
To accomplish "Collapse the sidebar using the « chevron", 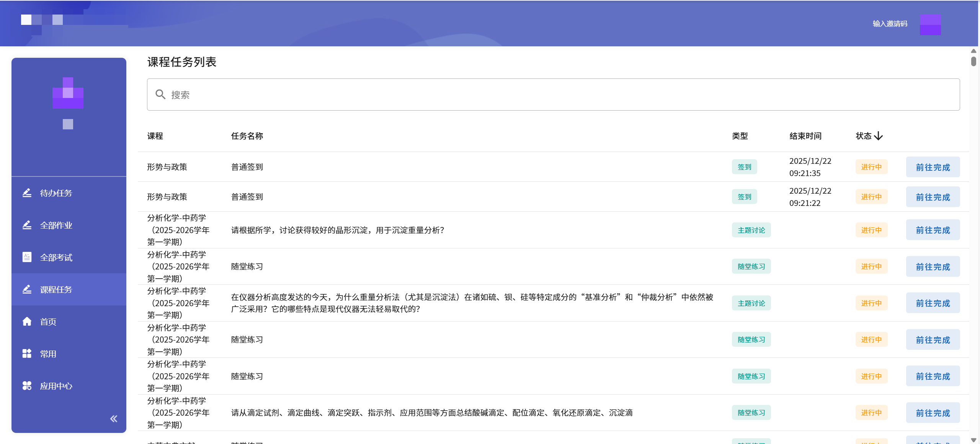I will pos(113,419).
